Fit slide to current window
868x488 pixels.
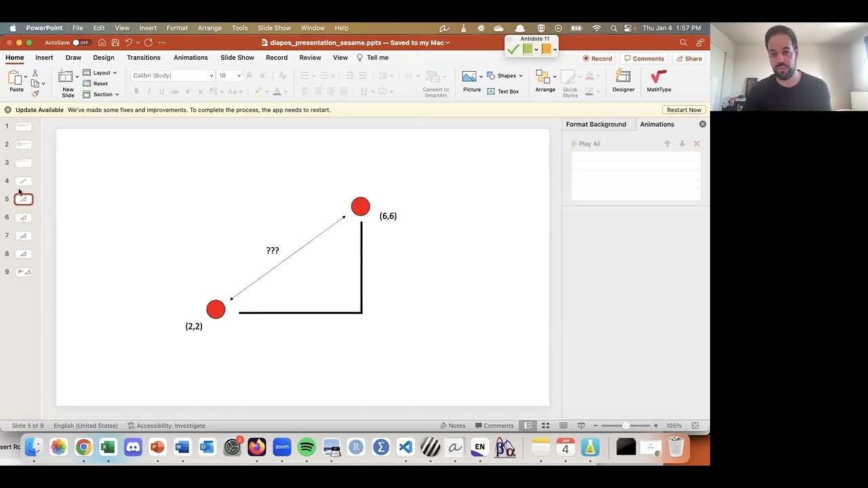coord(695,426)
